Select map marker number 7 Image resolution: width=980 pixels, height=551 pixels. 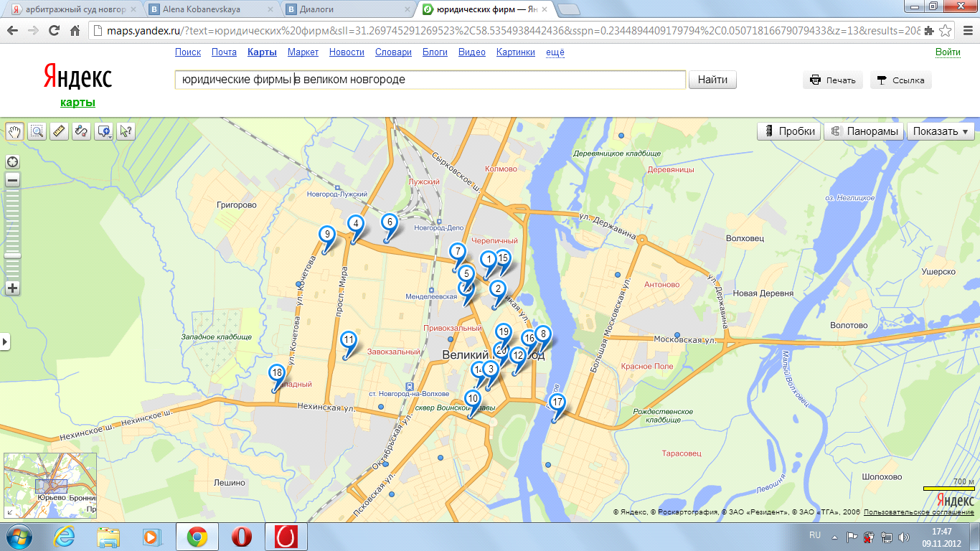457,253
